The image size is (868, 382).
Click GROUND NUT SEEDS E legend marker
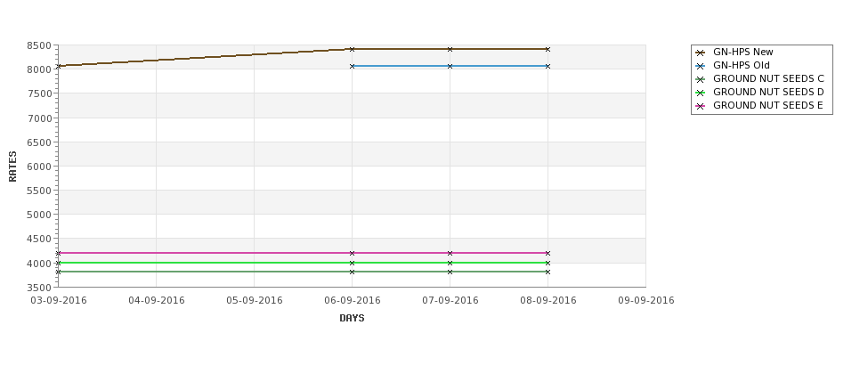coord(701,106)
